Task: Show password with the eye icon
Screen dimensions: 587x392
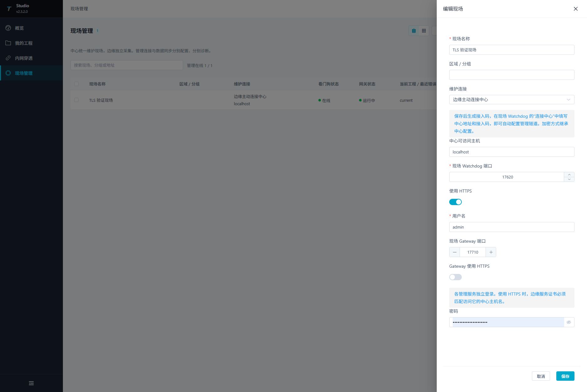Action: (569, 322)
